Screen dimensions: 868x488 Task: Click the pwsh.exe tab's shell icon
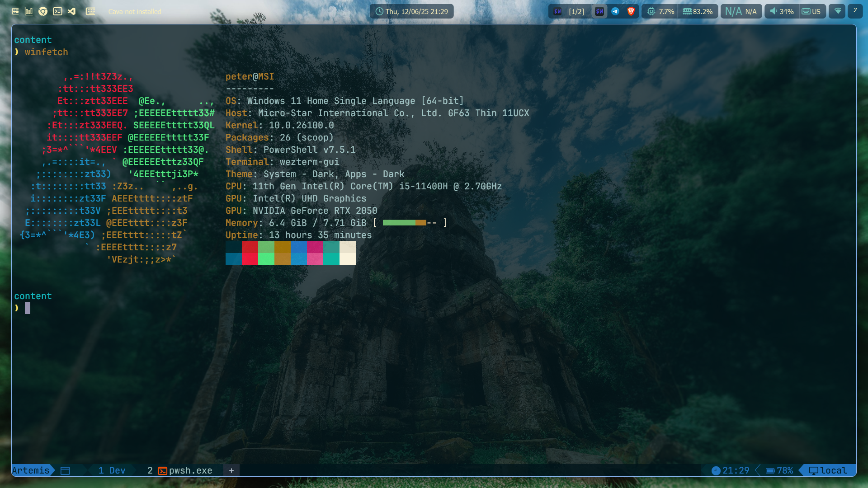point(163,471)
